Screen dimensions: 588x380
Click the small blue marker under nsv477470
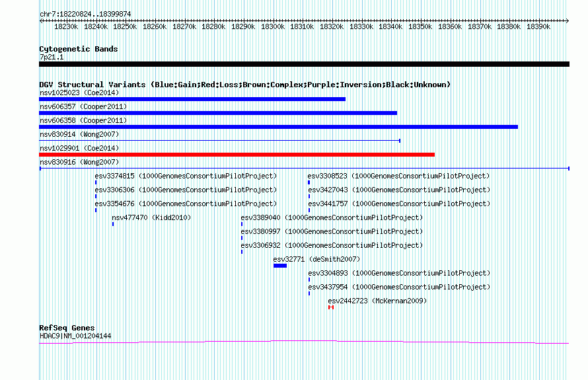click(x=113, y=224)
